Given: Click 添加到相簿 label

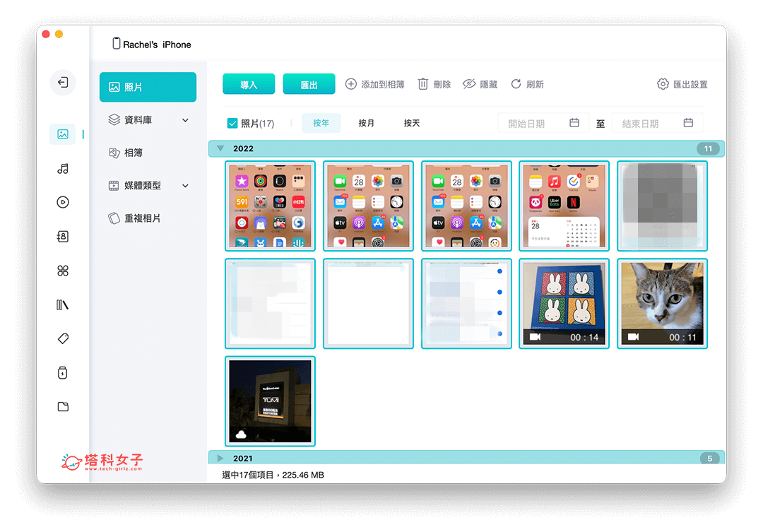Looking at the screenshot, I should click(x=382, y=84).
